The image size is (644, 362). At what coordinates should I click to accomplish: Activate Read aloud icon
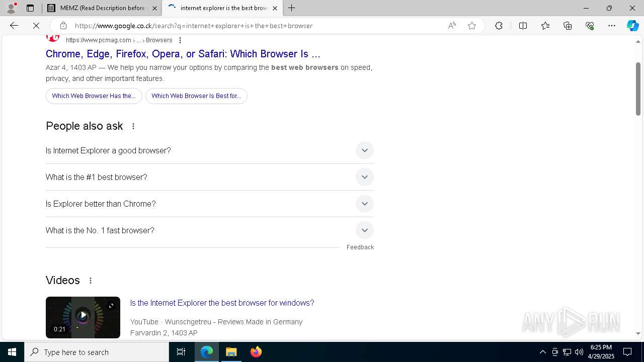452,26
